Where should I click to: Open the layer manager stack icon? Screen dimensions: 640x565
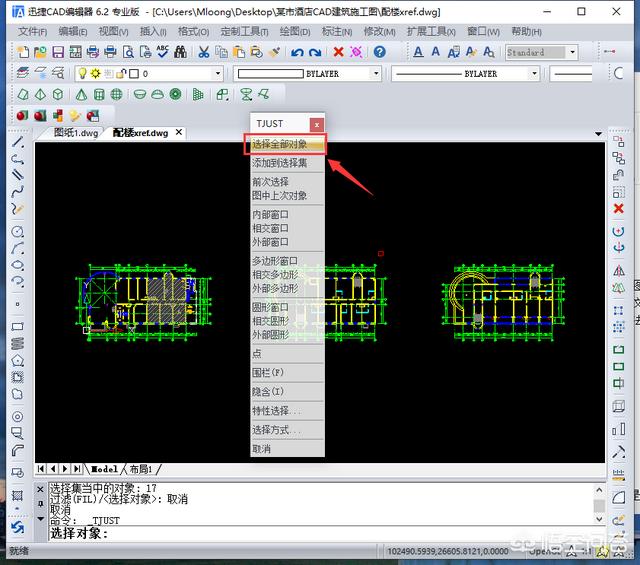point(23,73)
